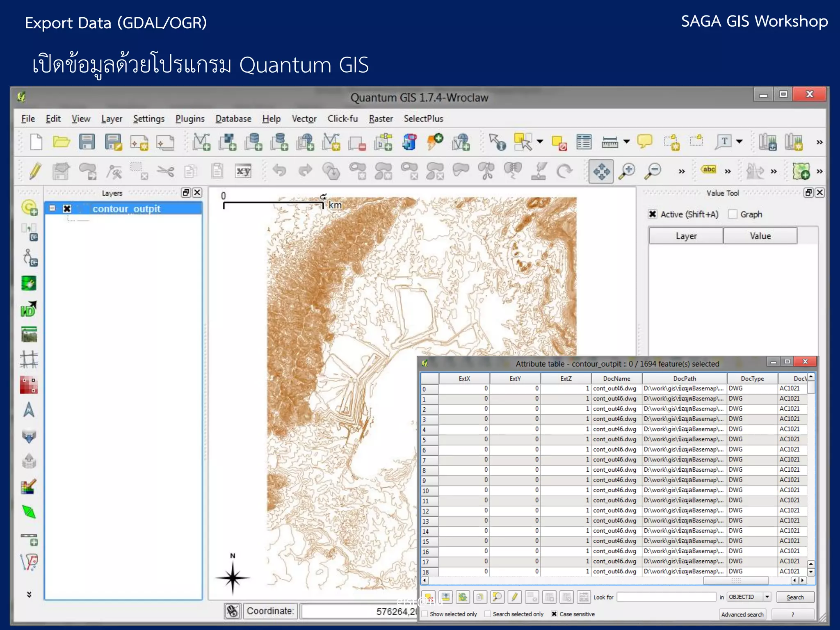The image size is (840, 630).
Task: Expand chevron after abc label tool
Action: (x=728, y=171)
